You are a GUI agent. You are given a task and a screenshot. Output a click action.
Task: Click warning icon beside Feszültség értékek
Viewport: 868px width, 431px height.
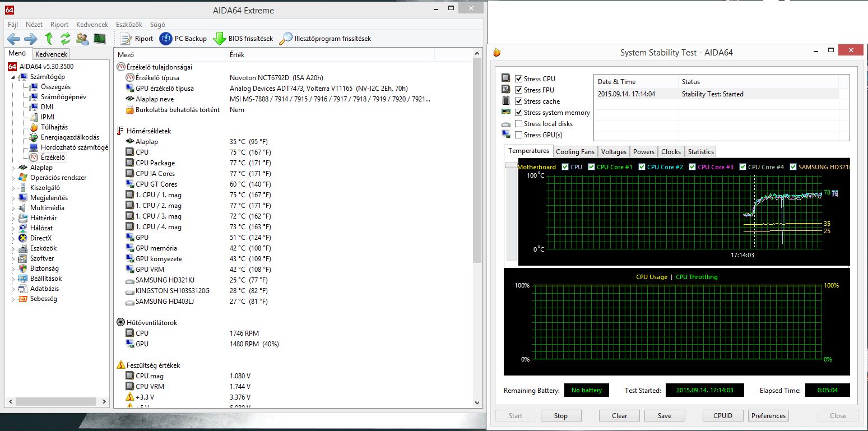[120, 365]
